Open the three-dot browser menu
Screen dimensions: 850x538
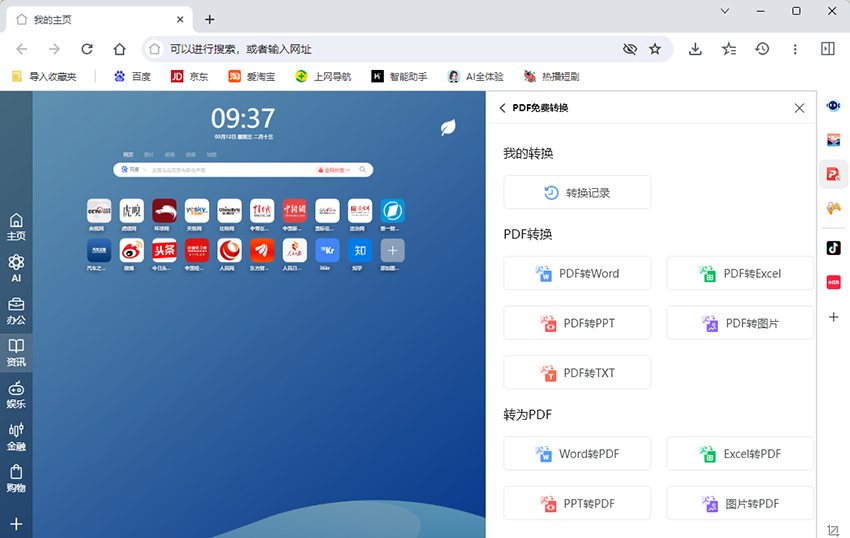point(795,49)
